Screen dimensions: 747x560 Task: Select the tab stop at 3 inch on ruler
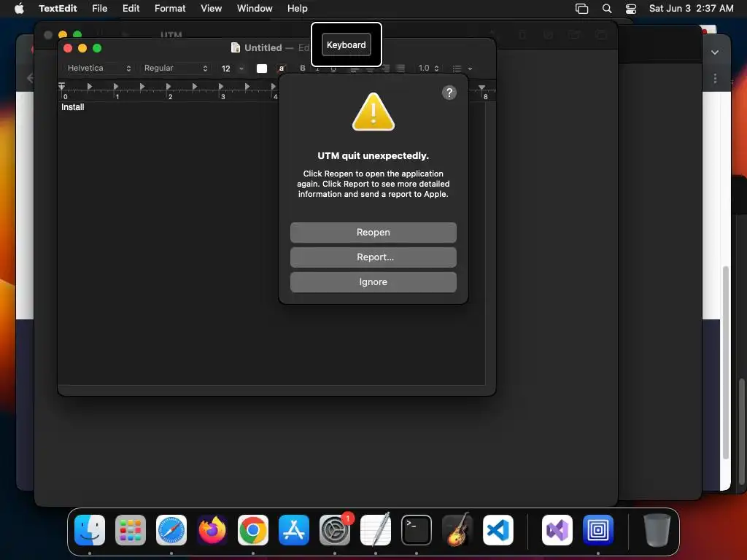point(220,87)
